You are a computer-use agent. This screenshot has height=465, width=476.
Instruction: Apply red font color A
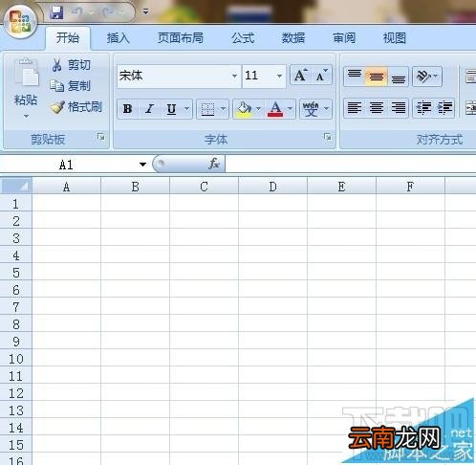pyautogui.click(x=275, y=109)
